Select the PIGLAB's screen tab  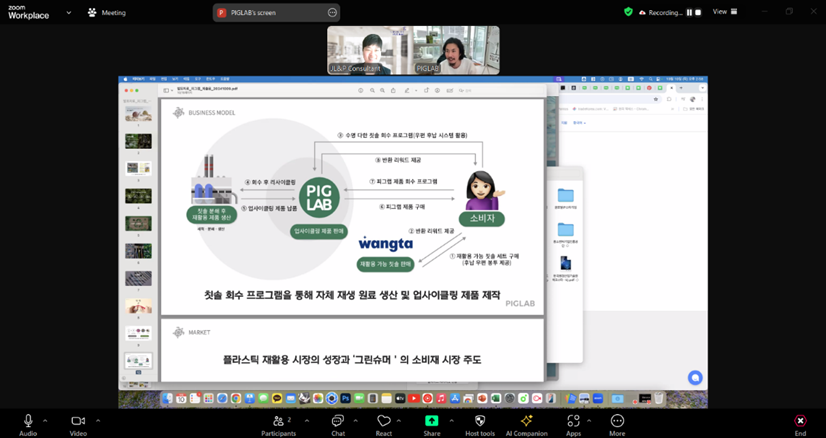276,13
